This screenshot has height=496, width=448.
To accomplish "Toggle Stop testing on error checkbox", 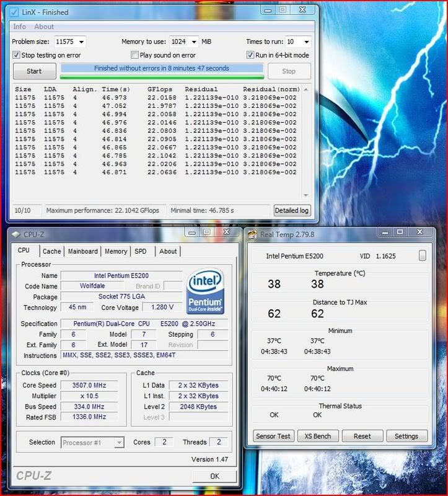I will tap(16, 55).
